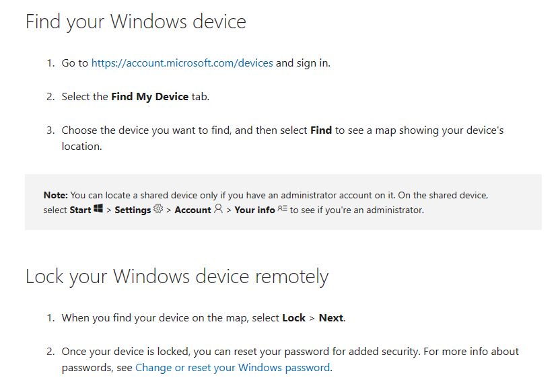This screenshot has height=392, width=558.
Task: Click the Settings gear icon in the note
Action: click(x=158, y=209)
